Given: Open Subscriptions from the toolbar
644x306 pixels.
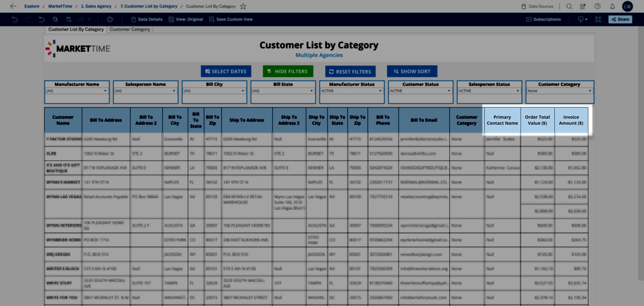Looking at the screenshot, I should point(543,19).
